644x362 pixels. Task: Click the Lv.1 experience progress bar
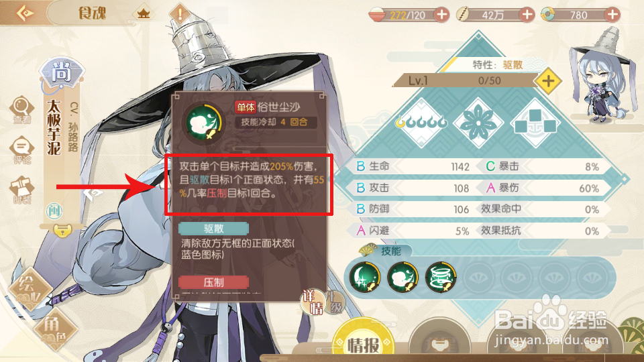pos(465,80)
